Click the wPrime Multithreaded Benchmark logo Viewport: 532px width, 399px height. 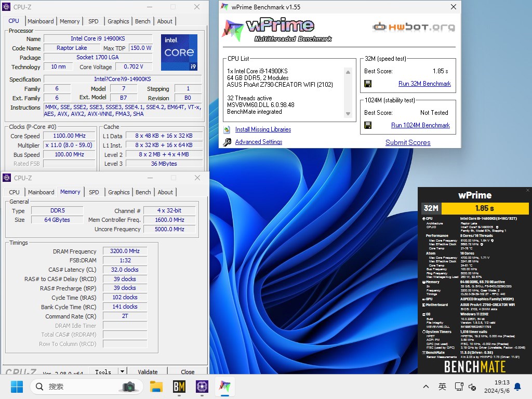pos(277,30)
